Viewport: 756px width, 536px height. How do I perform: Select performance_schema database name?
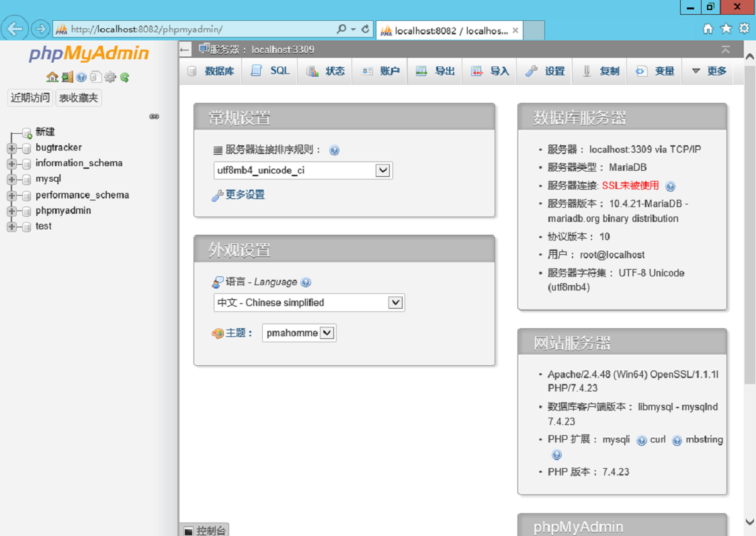[83, 195]
